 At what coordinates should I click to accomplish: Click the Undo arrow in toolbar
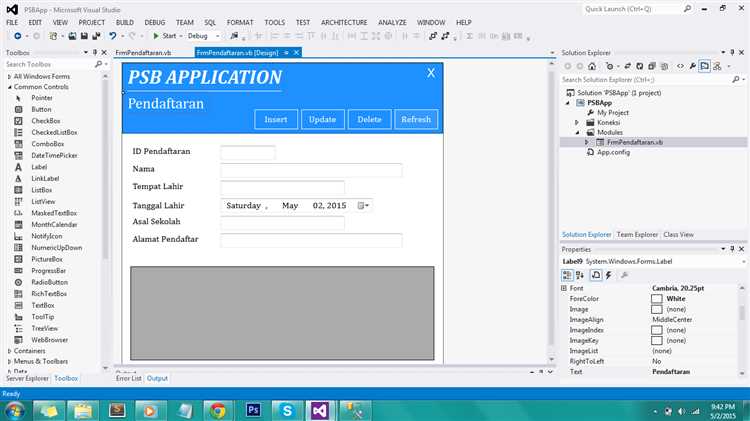point(112,36)
